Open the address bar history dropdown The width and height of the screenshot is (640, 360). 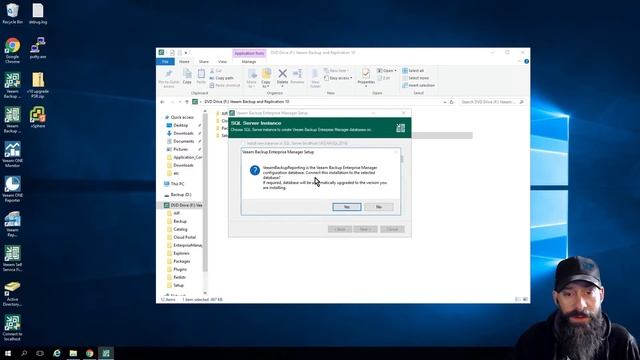click(x=444, y=102)
